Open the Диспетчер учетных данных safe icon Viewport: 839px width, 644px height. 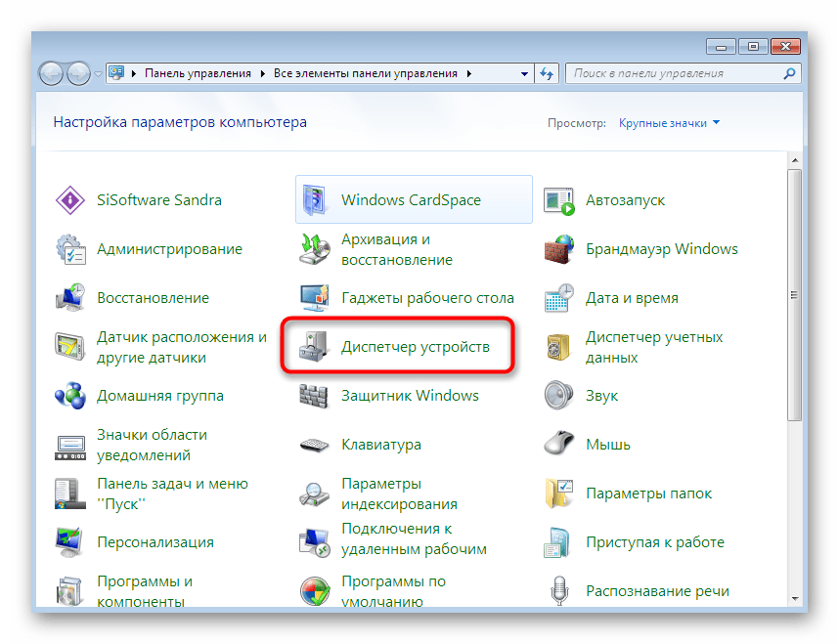coord(559,347)
